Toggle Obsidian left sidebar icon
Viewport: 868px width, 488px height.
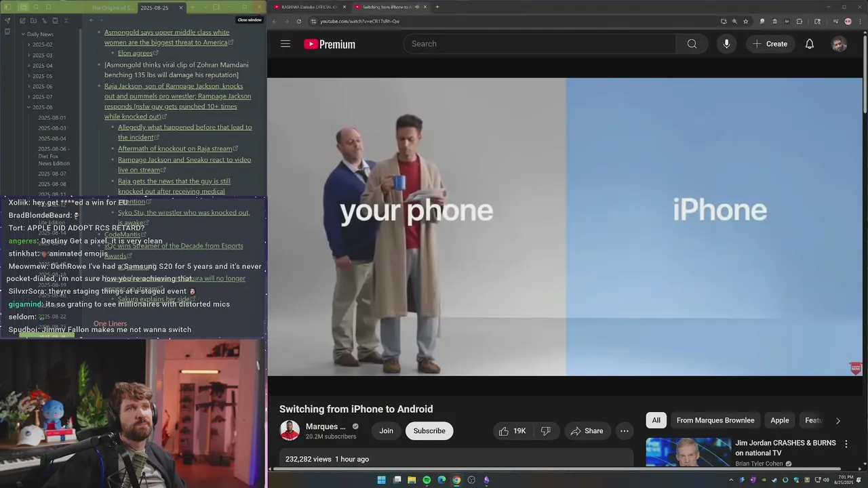(7, 7)
